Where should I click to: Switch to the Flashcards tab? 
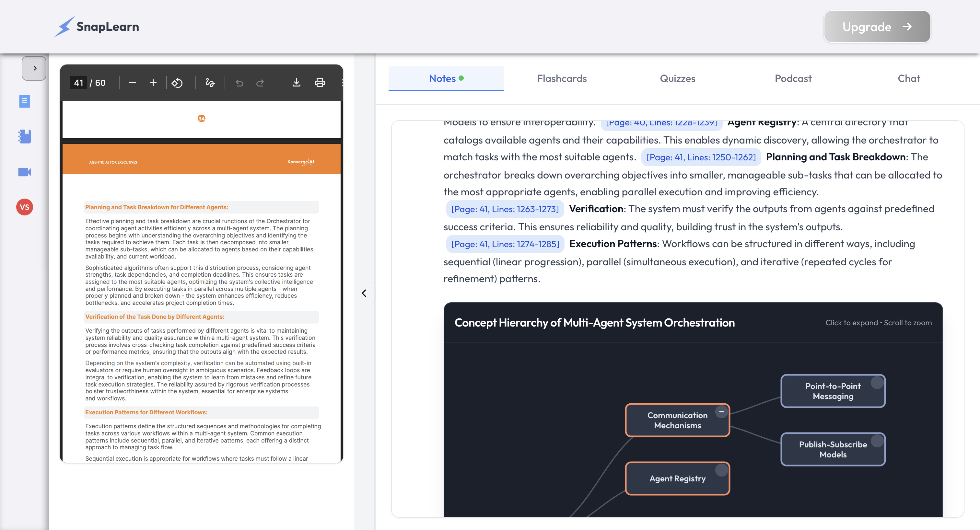coord(562,78)
